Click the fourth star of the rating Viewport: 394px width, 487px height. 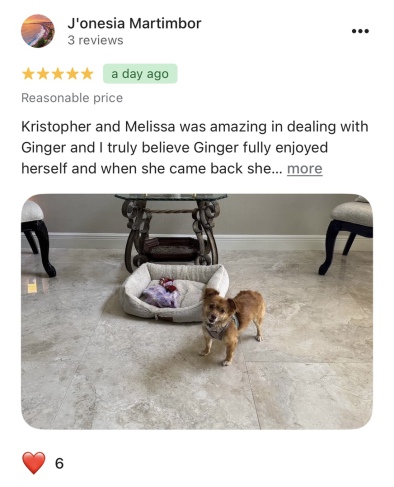click(72, 74)
